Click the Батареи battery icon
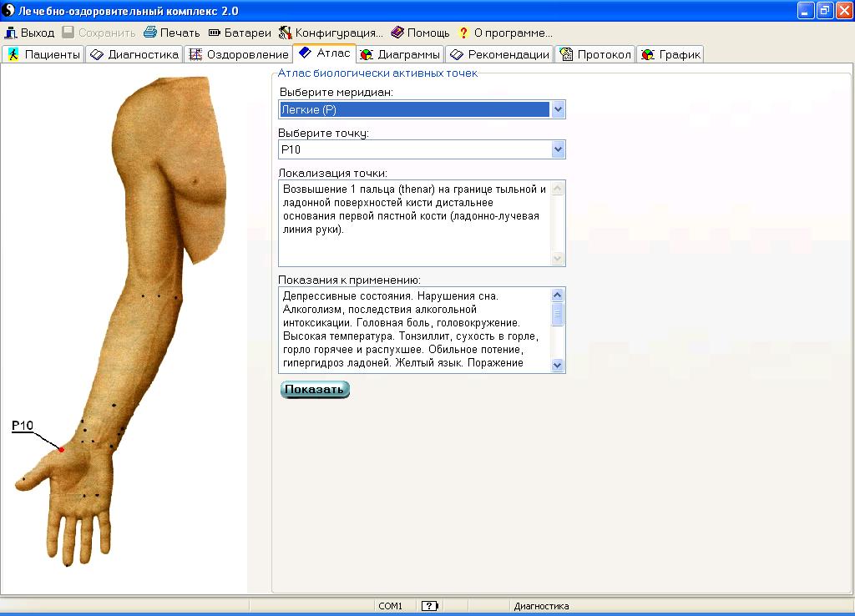Image resolution: width=855 pixels, height=616 pixels. (x=215, y=33)
